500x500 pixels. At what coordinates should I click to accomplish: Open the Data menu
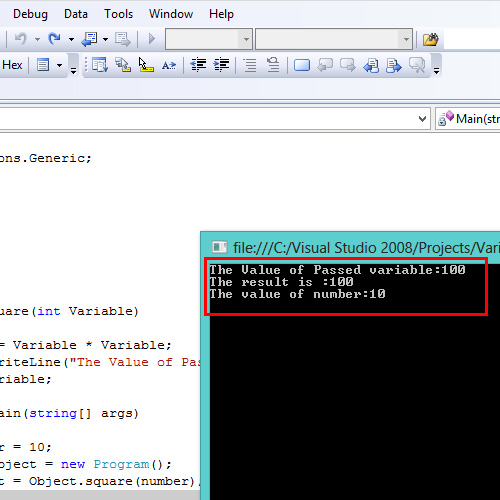point(76,14)
